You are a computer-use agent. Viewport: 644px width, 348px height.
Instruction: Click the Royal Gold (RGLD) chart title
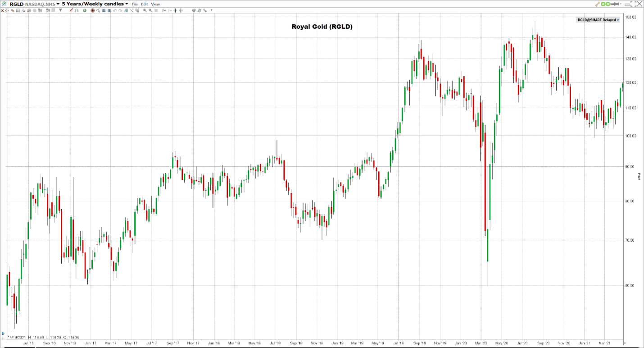point(322,27)
